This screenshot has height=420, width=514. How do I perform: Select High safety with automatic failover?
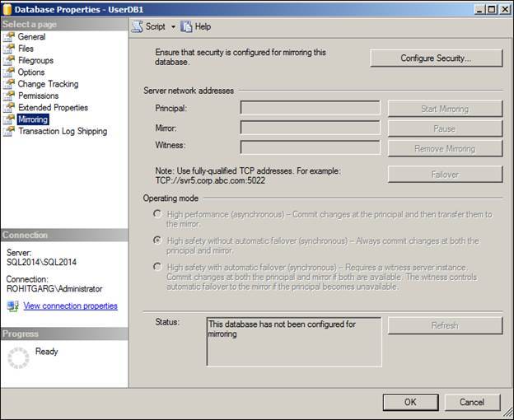pyautogui.click(x=157, y=267)
